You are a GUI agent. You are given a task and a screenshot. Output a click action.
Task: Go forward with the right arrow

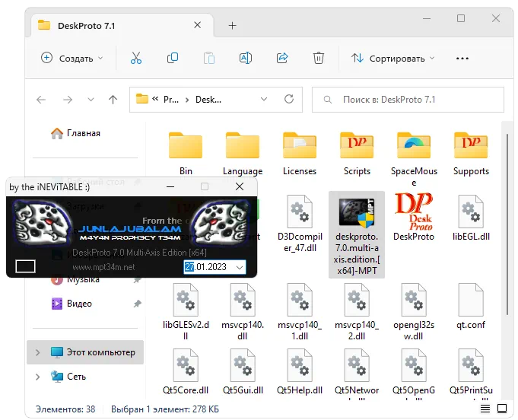[x=68, y=100]
